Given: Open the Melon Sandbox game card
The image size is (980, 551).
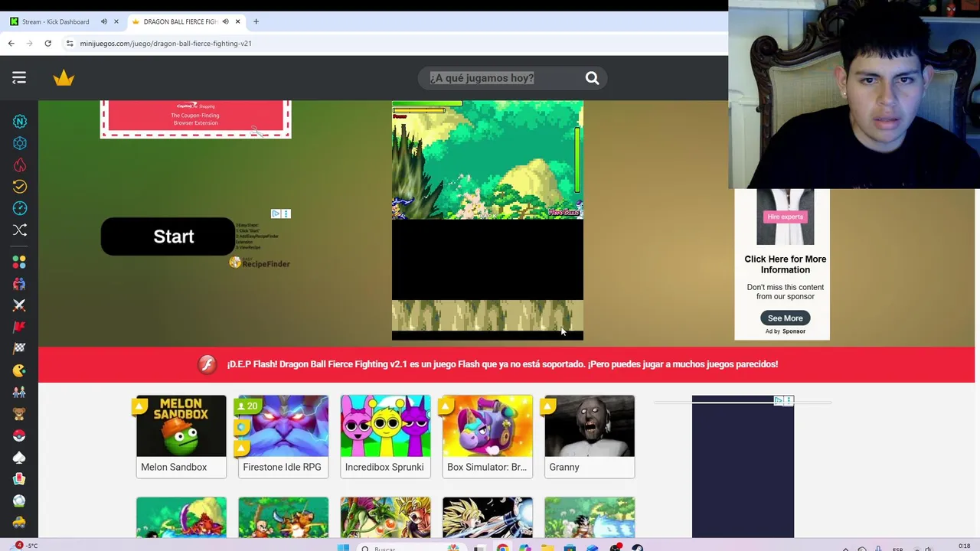Looking at the screenshot, I should pos(181,436).
